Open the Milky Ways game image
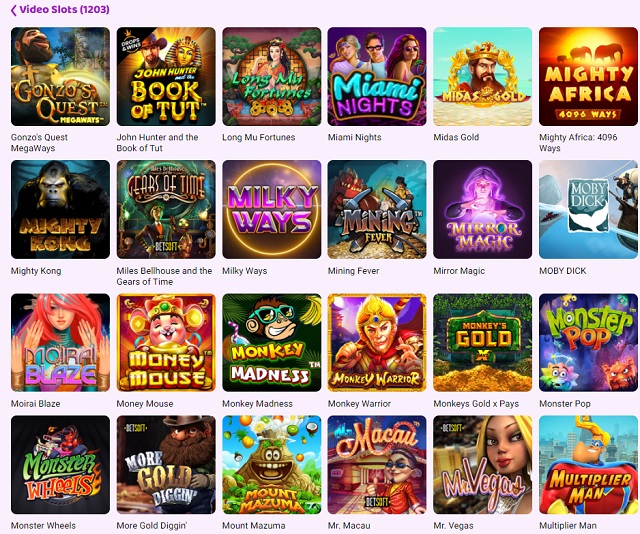 pyautogui.click(x=272, y=209)
